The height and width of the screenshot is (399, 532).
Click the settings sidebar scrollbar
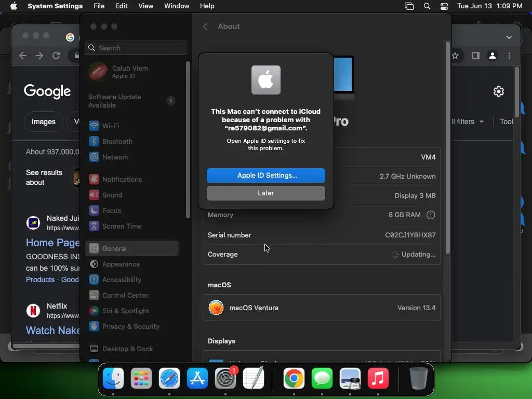point(188,140)
